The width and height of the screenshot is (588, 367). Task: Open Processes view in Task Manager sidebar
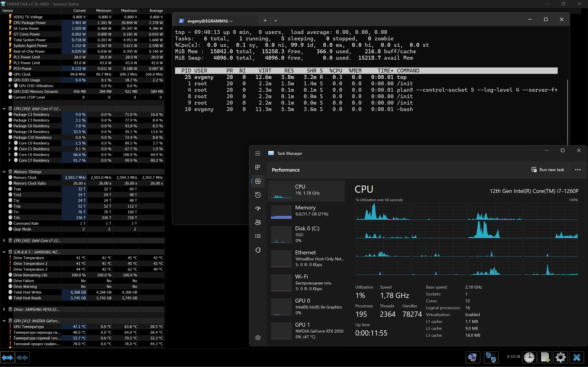pyautogui.click(x=257, y=167)
